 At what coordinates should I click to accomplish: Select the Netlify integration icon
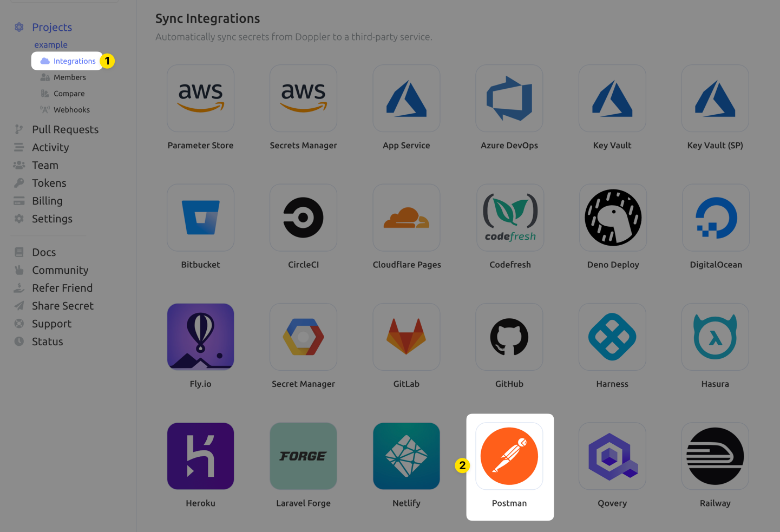pos(407,456)
